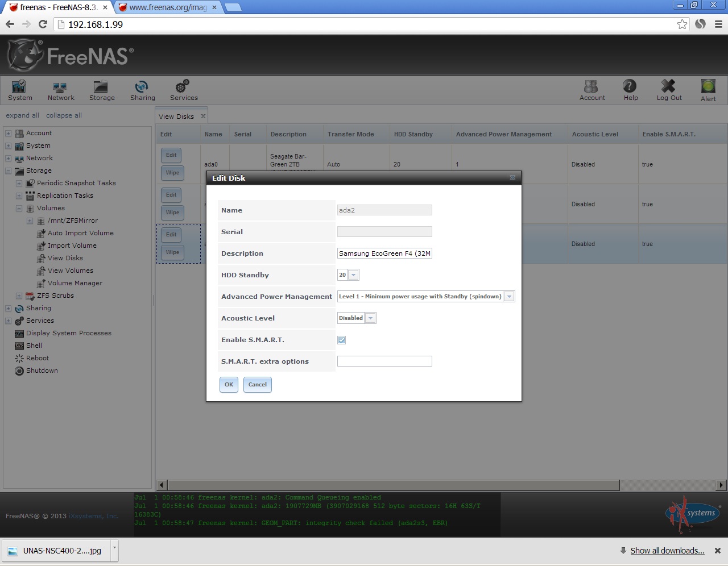Open the Account icon on the right
The width and height of the screenshot is (728, 566).
[591, 90]
